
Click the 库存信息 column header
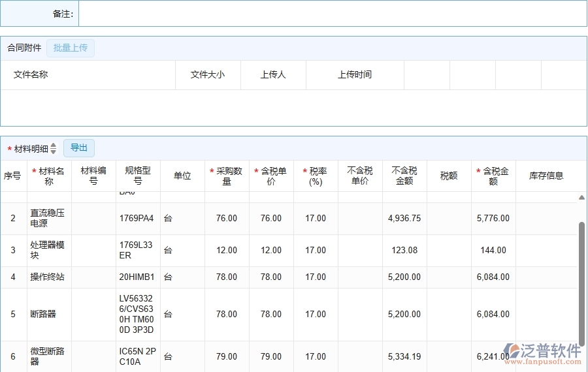click(546, 176)
